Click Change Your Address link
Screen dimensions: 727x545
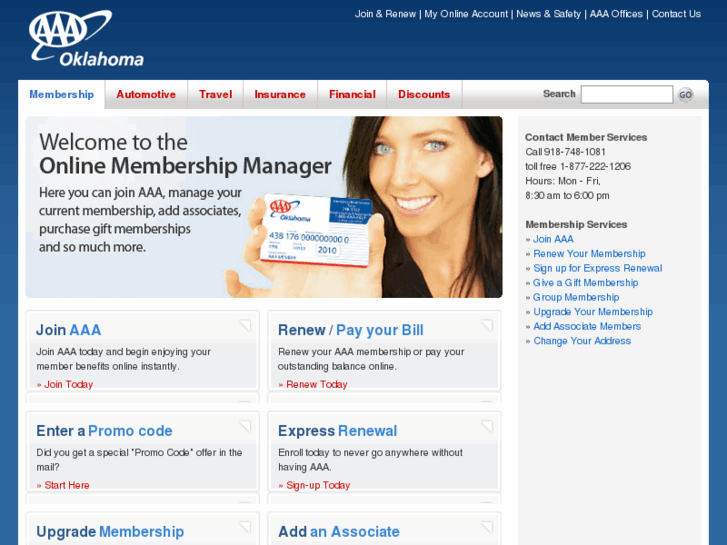tap(582, 341)
